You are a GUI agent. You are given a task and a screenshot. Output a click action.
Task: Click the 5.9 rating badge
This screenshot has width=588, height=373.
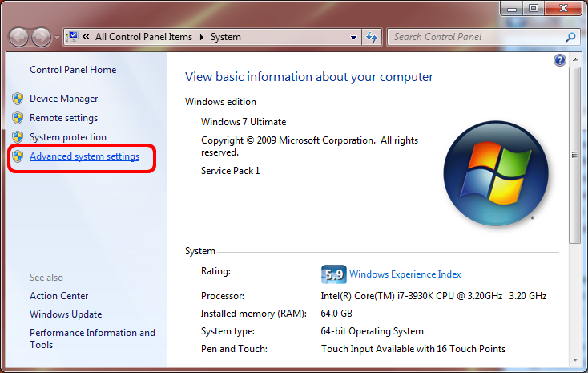tap(333, 274)
